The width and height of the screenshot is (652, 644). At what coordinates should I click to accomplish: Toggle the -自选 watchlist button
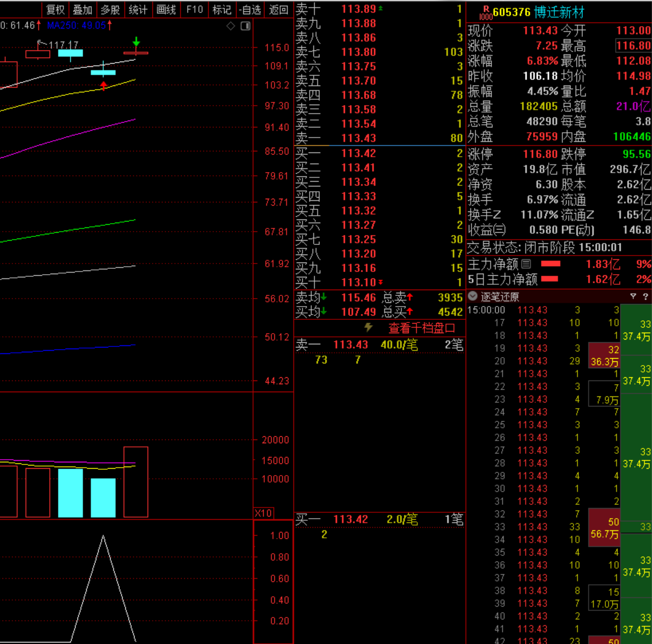pos(250,10)
